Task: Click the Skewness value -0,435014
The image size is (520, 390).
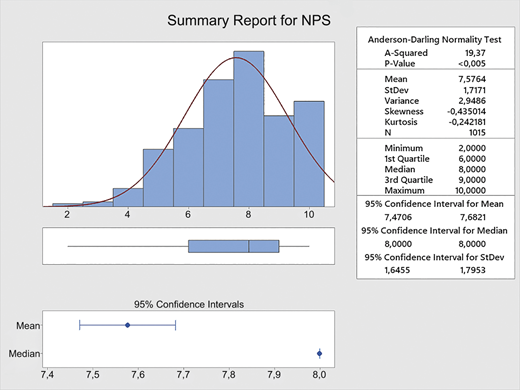Action: click(466, 111)
